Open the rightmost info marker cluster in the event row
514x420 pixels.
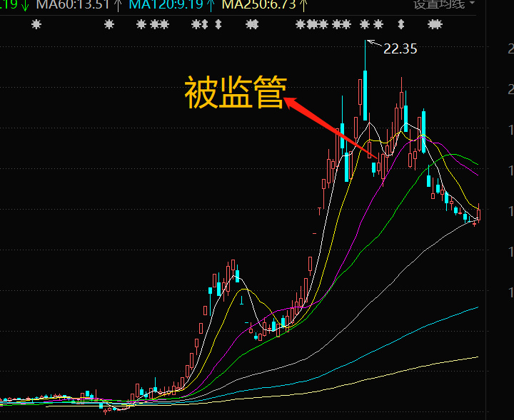click(x=435, y=24)
